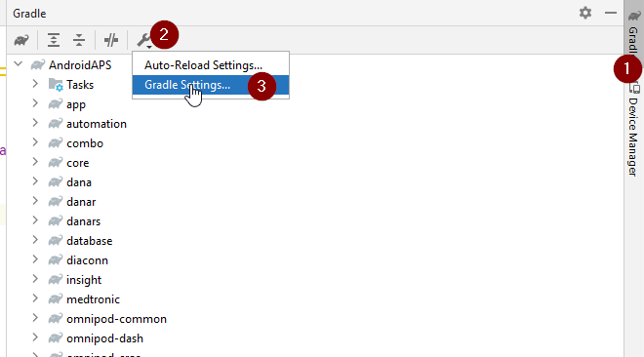
Task: Click the Expand All toolbar icon
Action: (54, 40)
